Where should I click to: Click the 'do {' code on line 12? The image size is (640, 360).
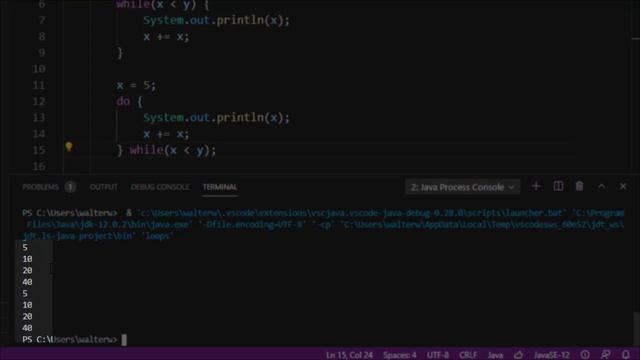coord(129,101)
